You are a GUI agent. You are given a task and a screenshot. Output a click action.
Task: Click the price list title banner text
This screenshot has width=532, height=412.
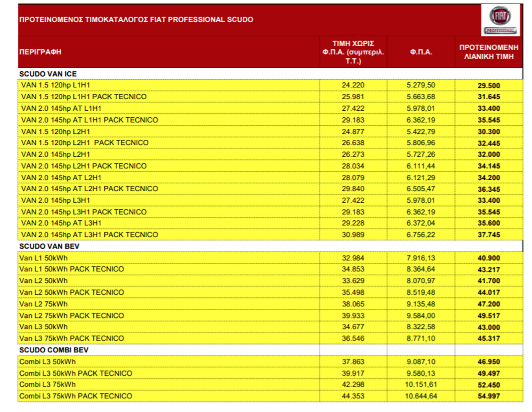point(136,20)
